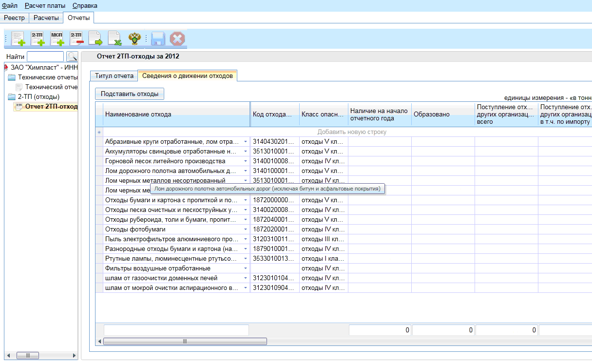
Task: Open dropdown for Аккумуляторы свинцовые отработанные row
Action: coord(245,152)
